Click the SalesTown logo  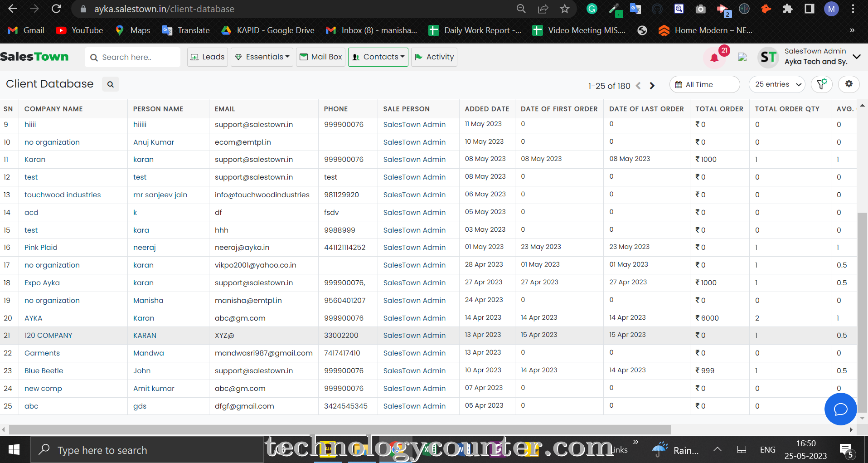tap(34, 57)
